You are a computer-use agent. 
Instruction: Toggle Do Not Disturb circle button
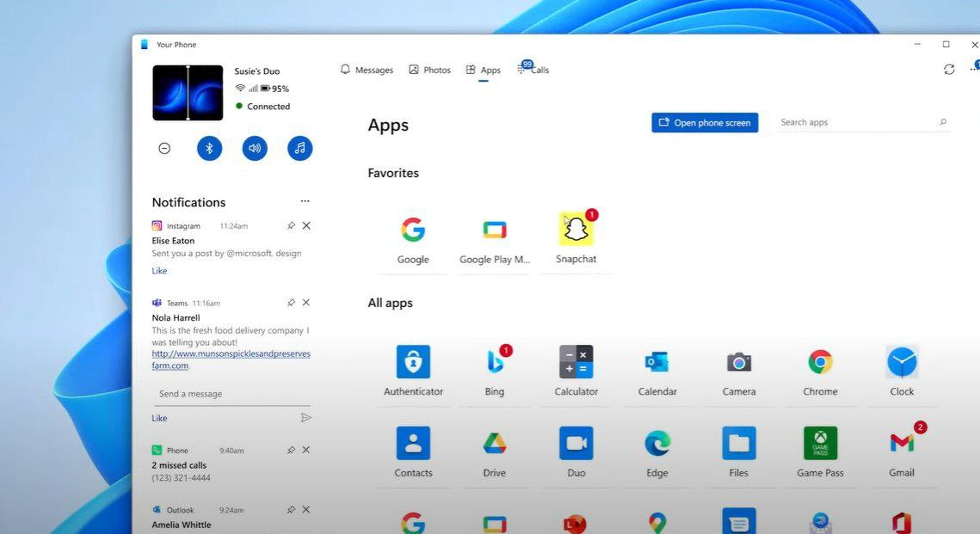[x=164, y=148]
